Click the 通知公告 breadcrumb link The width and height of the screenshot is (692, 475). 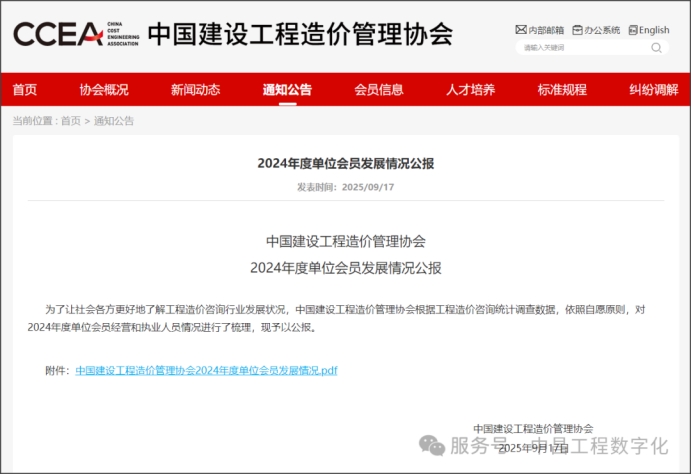[114, 121]
